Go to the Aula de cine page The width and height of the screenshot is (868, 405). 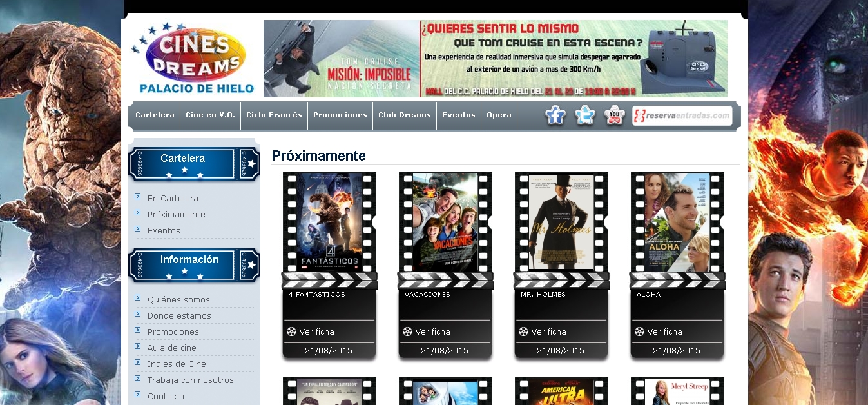click(x=172, y=348)
